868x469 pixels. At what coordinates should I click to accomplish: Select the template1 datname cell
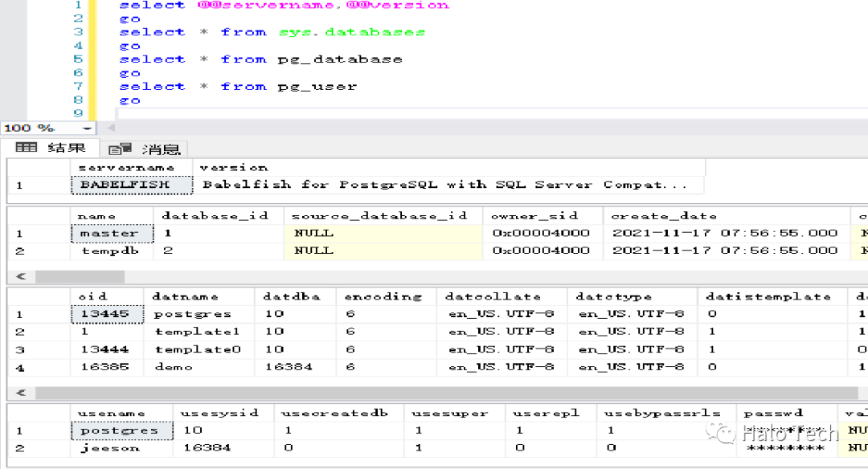coord(199,332)
